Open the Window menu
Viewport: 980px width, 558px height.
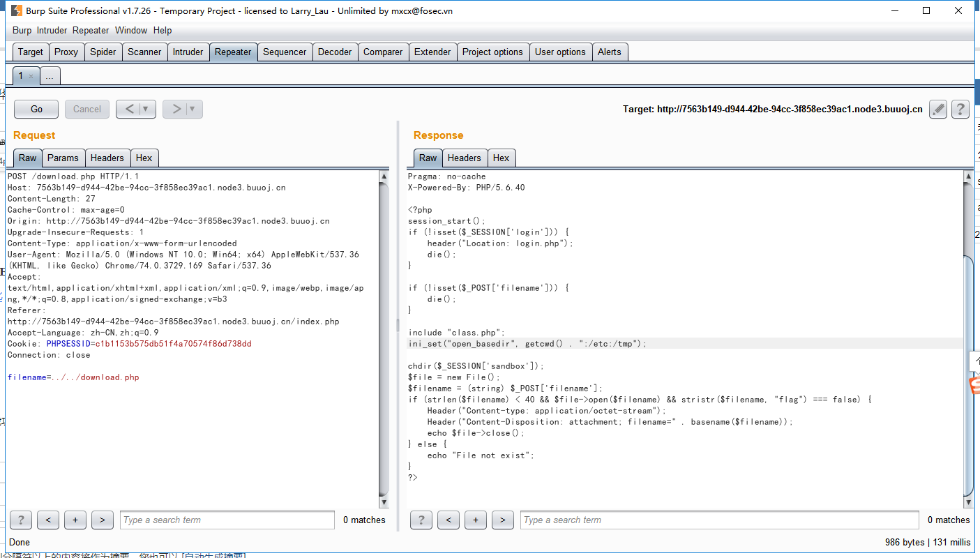pos(131,30)
